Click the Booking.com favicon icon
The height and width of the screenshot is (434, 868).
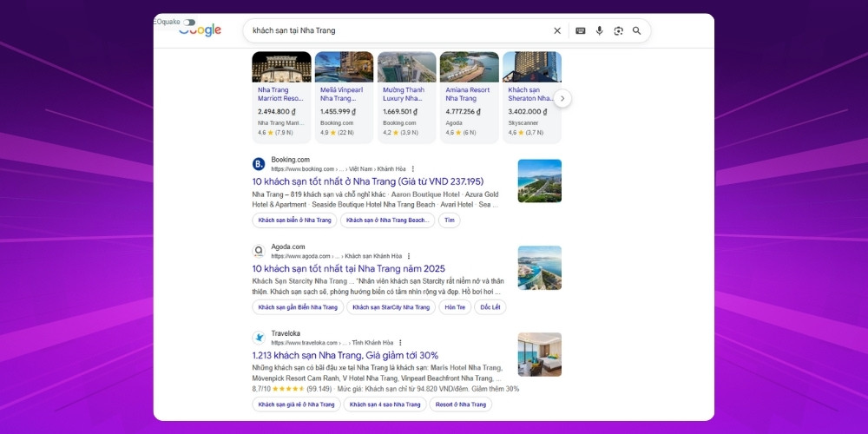pos(259,164)
